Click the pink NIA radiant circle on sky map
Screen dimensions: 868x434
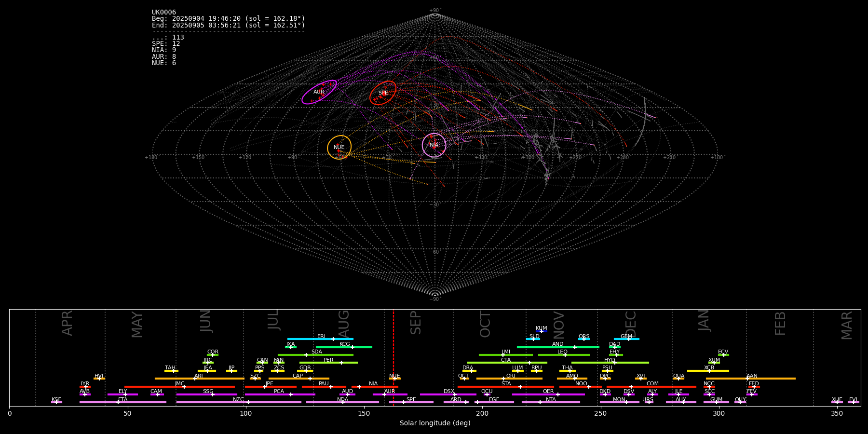pyautogui.click(x=434, y=145)
